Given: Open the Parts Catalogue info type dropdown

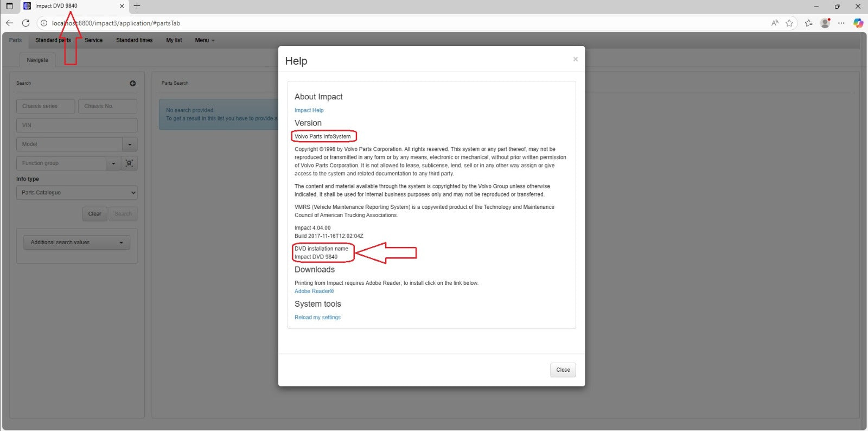Looking at the screenshot, I should [x=76, y=193].
